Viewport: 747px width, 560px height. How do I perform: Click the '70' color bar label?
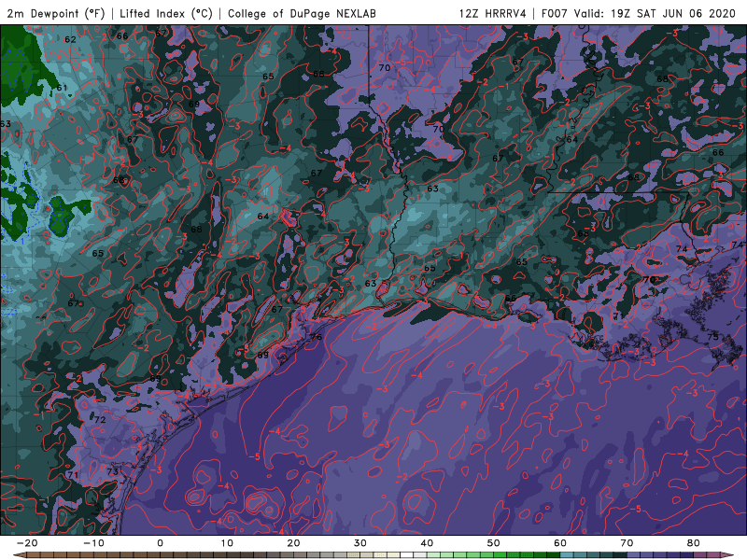pos(627,543)
